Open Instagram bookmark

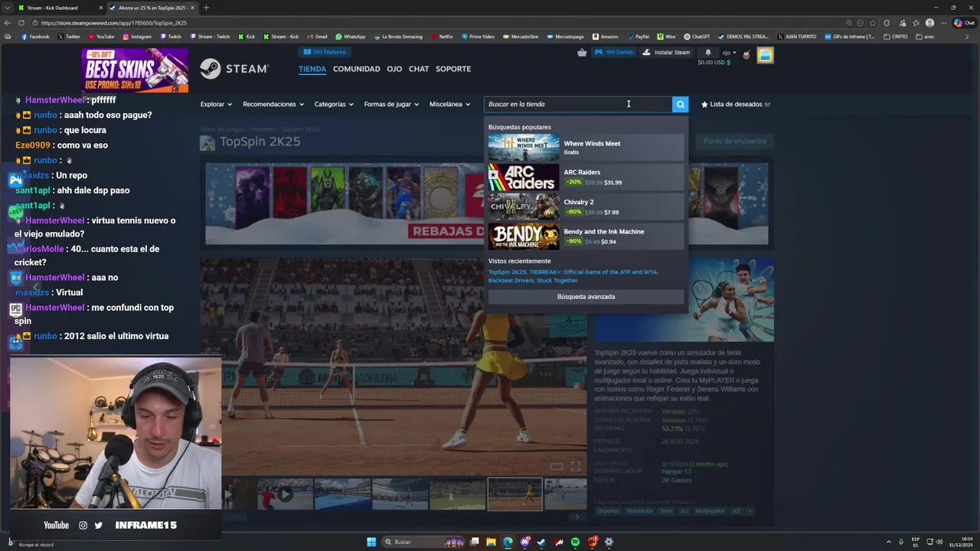pos(137,36)
